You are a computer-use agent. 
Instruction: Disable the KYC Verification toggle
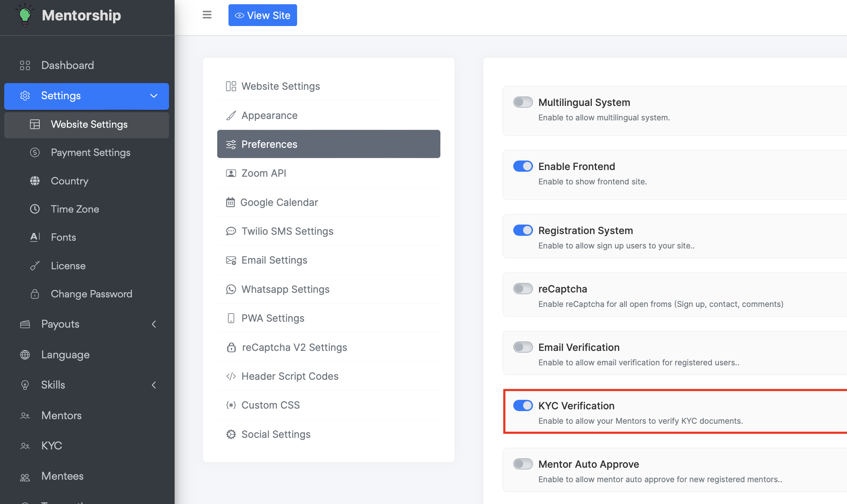coord(523,405)
